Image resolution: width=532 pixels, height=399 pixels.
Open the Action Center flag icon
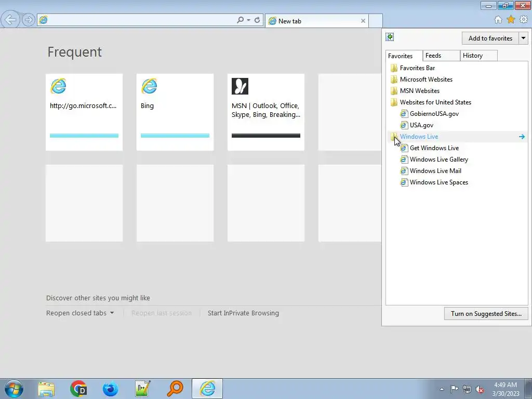(x=454, y=389)
